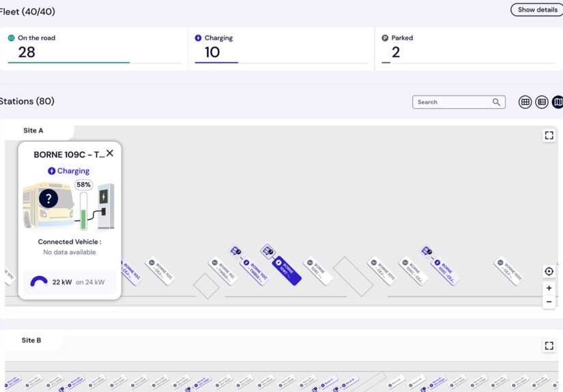Screen dimensions: 563x392
Task: Expand Site B map to fullscreen
Action: [x=549, y=346]
